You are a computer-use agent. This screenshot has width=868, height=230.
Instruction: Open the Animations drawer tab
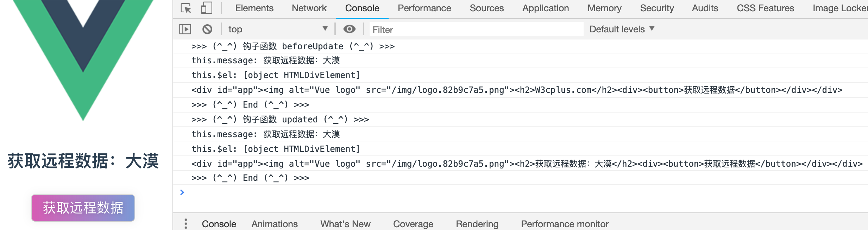pyautogui.click(x=275, y=224)
